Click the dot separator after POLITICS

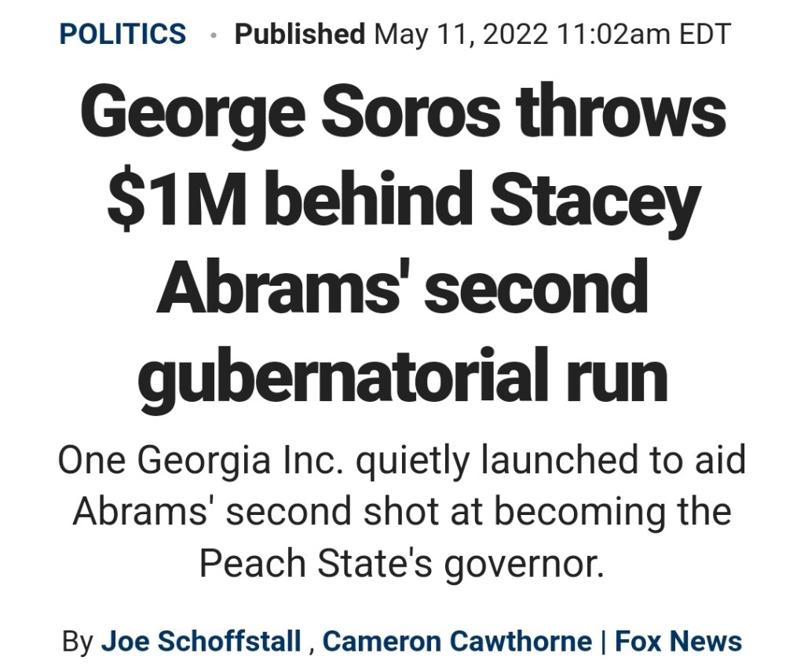pyautogui.click(x=210, y=35)
